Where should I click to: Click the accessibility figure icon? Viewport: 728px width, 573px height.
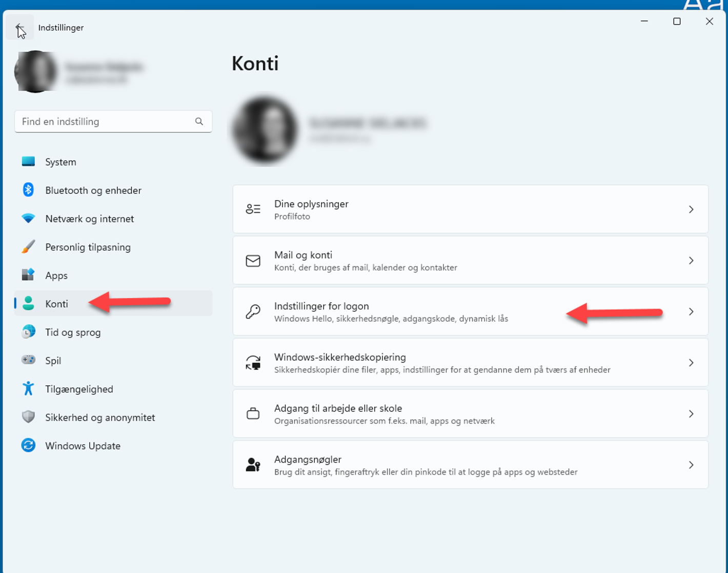coord(28,389)
